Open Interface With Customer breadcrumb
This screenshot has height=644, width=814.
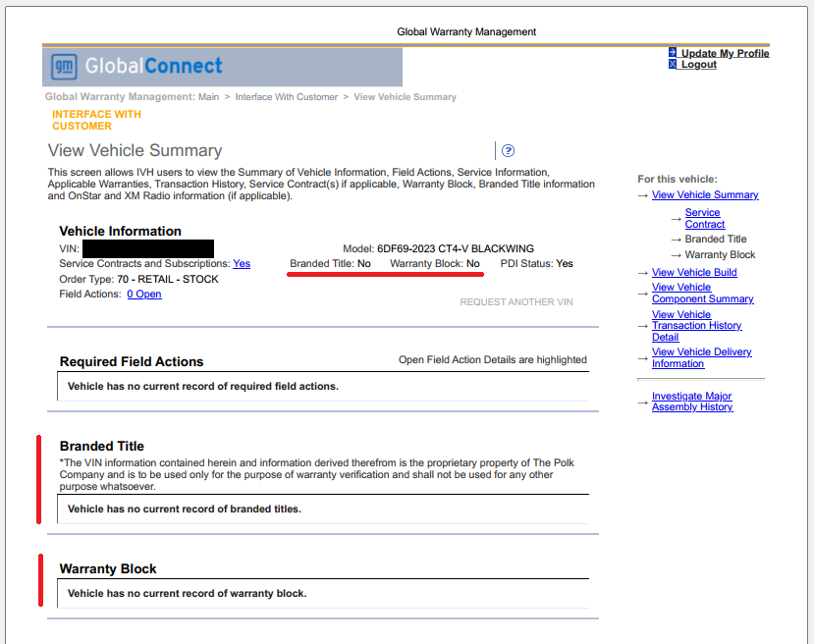pos(286,97)
